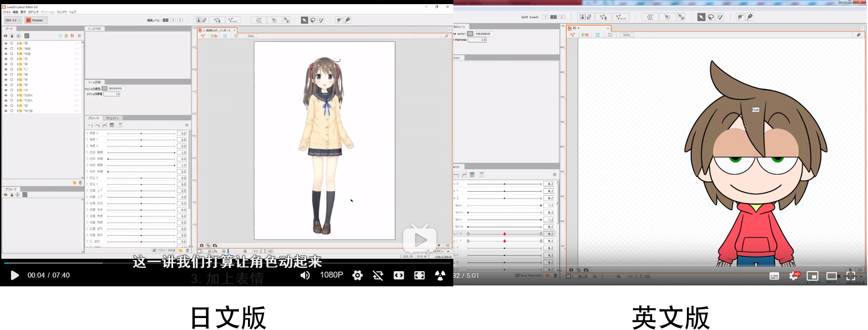The height and width of the screenshot is (330, 868).
Task: Hide the *後ろ髪 part with its eye icon
Action: pos(6,111)
